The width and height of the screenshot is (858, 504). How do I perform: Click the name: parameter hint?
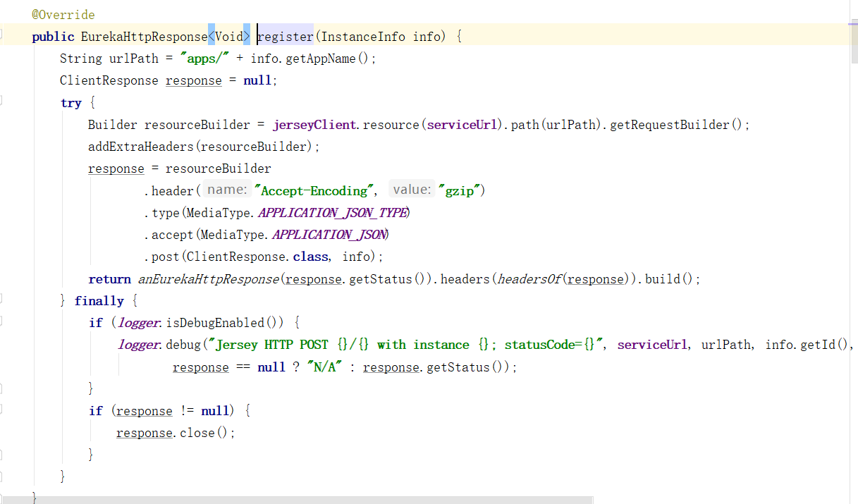click(227, 190)
